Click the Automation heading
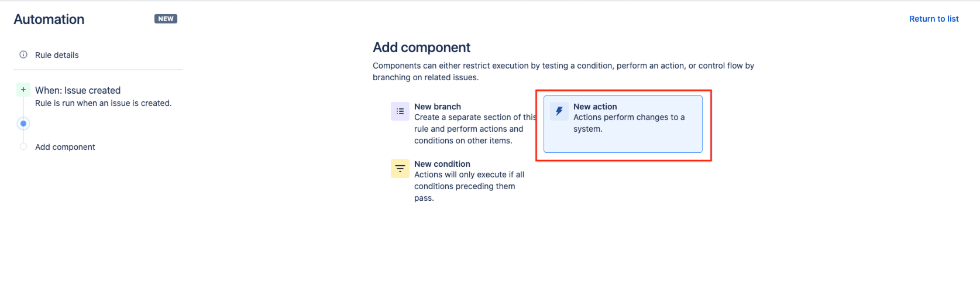Screen dimensions: 980x298 tap(49, 19)
